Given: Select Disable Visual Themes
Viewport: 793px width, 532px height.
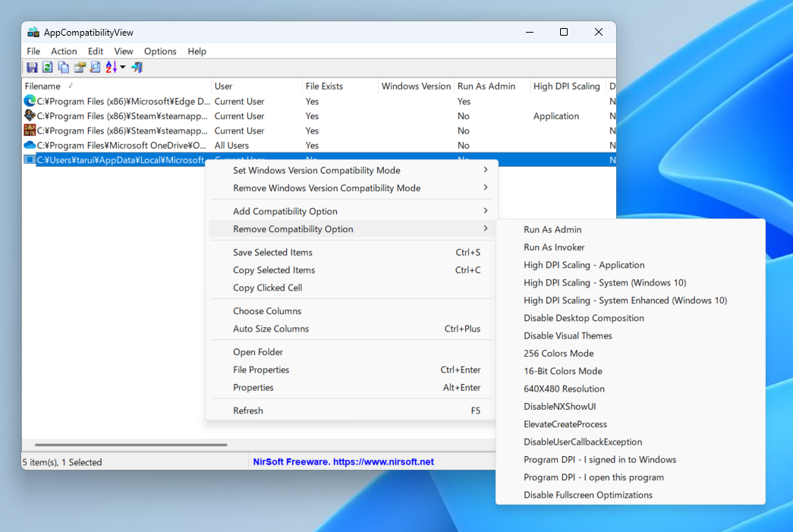Looking at the screenshot, I should tap(630, 335).
